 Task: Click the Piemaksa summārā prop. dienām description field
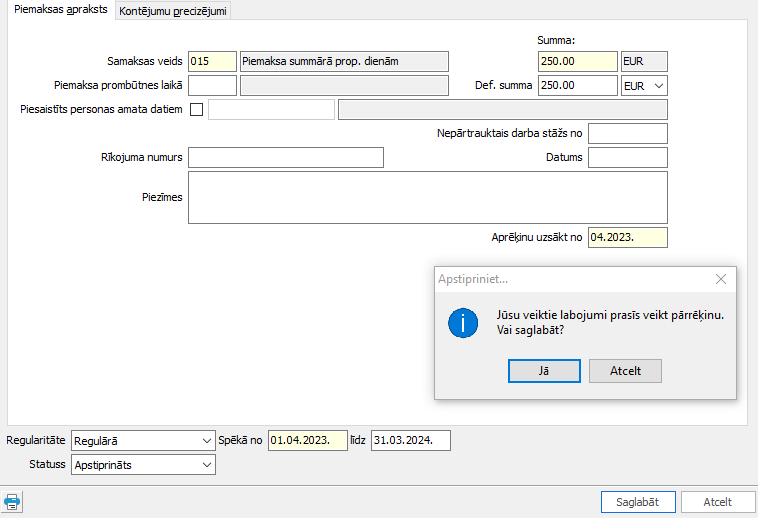pos(344,61)
